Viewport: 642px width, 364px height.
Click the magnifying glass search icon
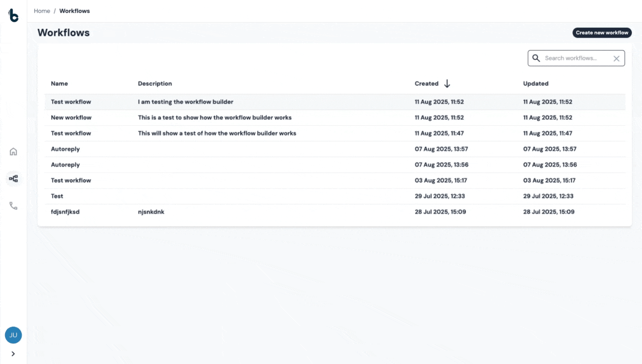click(536, 58)
